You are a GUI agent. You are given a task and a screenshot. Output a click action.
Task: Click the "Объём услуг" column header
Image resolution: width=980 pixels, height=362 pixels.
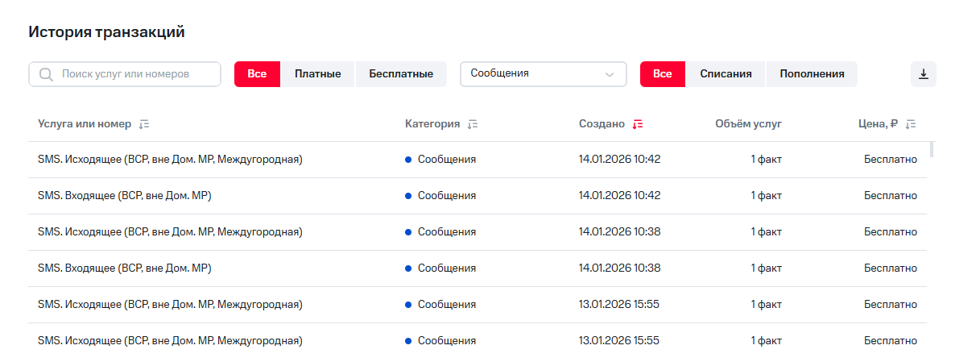[748, 124]
